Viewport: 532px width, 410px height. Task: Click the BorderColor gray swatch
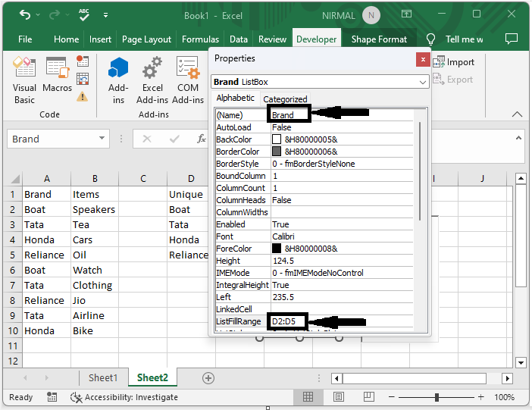pos(277,152)
